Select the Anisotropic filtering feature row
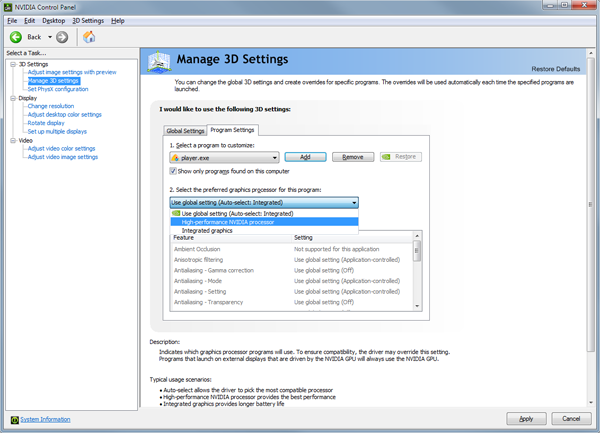 point(292,260)
